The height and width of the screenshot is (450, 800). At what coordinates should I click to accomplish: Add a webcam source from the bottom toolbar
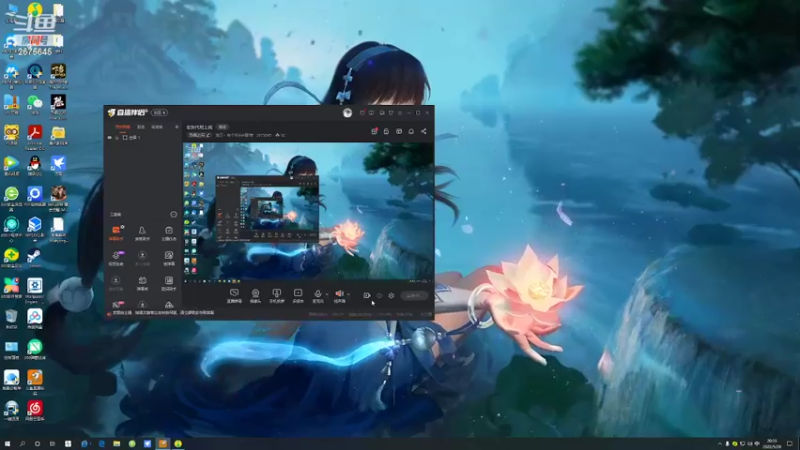coord(255,295)
